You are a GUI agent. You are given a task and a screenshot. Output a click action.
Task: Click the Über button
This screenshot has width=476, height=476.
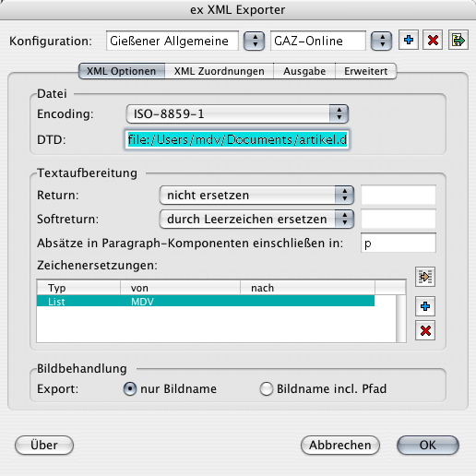click(44, 445)
